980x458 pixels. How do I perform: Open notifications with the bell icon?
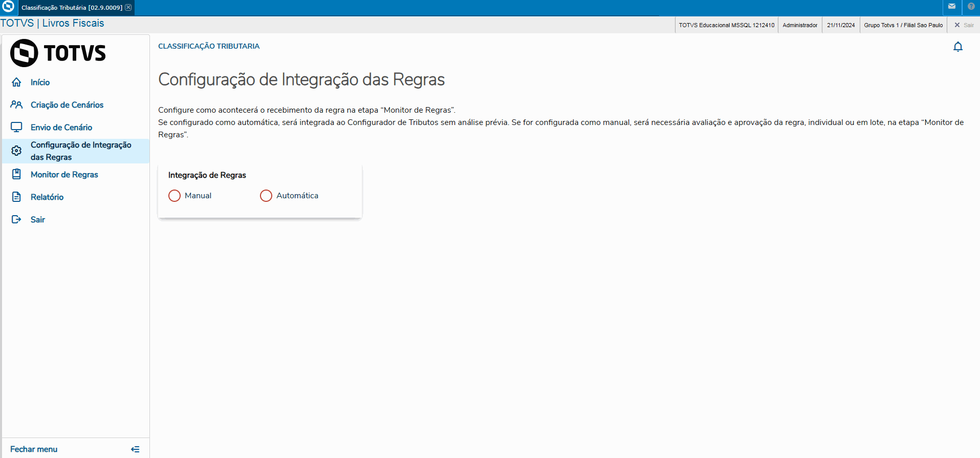coord(958,47)
